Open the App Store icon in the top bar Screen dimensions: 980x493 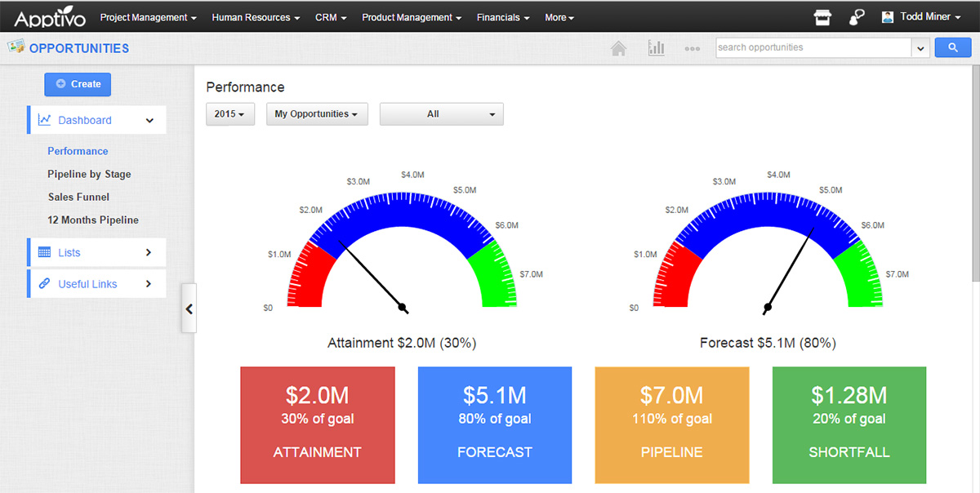pos(822,16)
